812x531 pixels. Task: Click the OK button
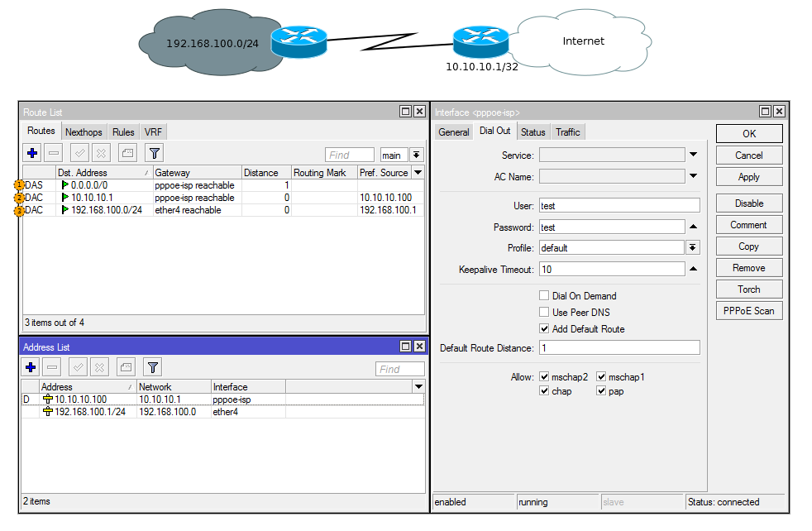click(749, 134)
